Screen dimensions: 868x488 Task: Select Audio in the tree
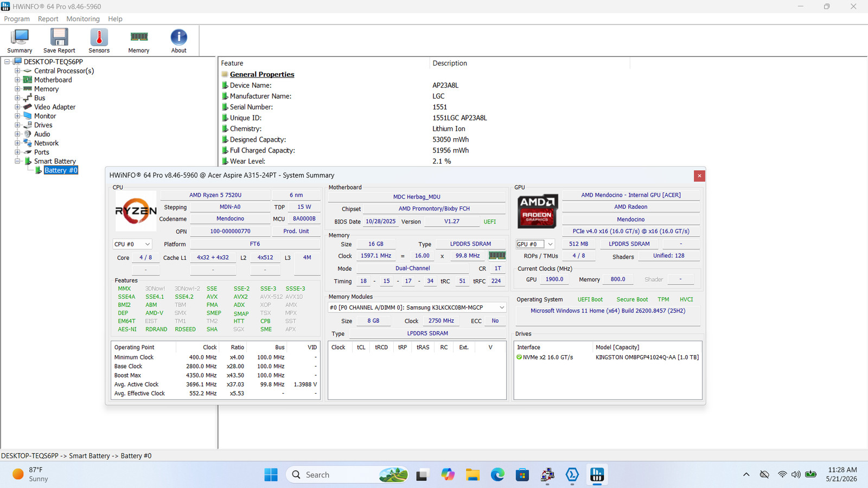click(42, 134)
